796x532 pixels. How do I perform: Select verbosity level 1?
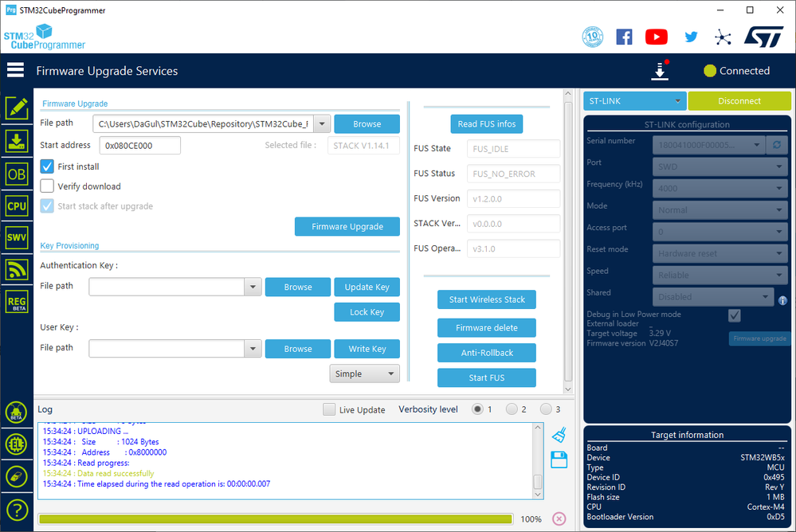(477, 409)
